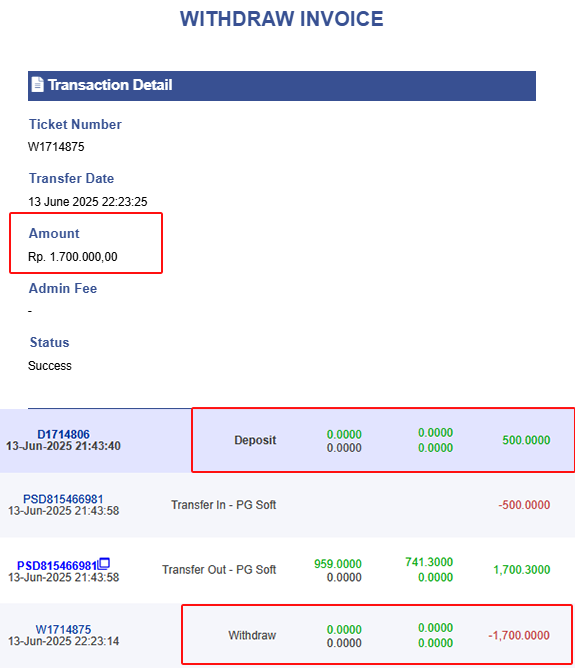Open the PSD815466981 Transfer Out link
The image size is (575, 668).
(x=57, y=566)
